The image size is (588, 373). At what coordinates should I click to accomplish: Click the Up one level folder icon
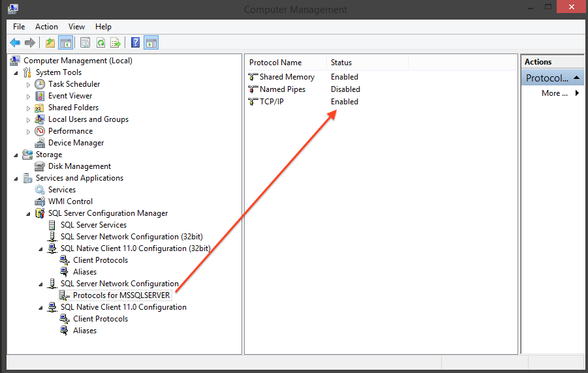50,43
